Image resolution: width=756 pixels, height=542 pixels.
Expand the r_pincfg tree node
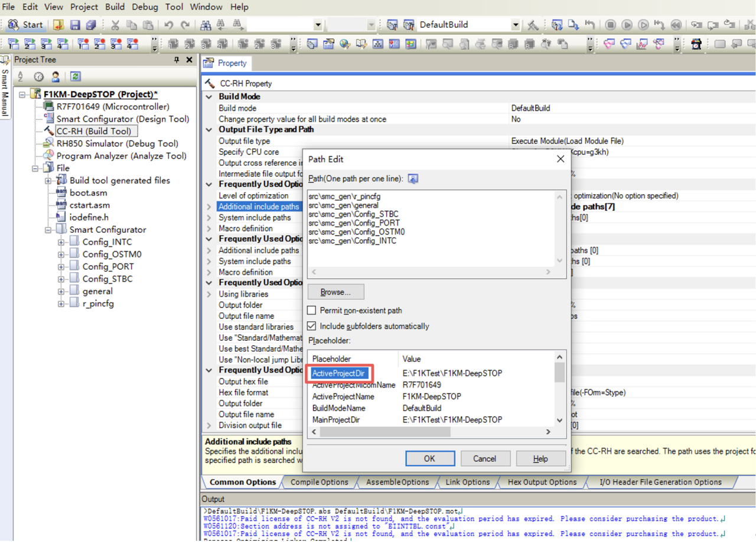pyautogui.click(x=61, y=304)
